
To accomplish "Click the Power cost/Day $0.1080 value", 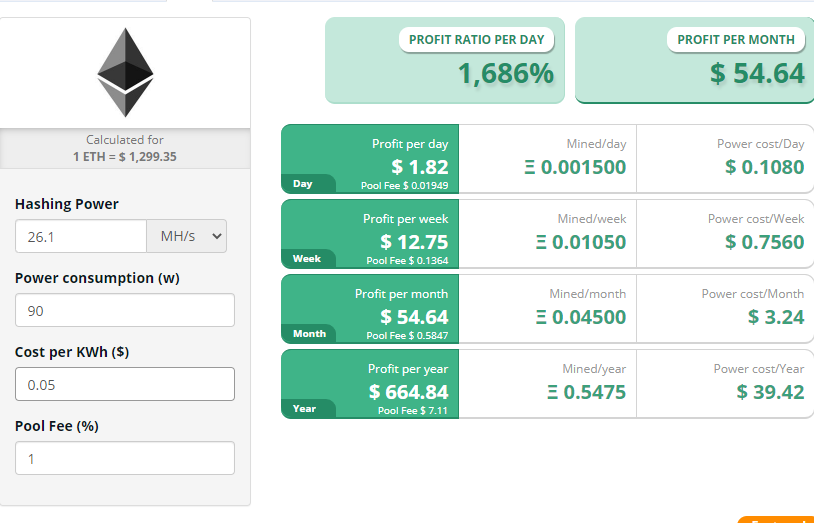I will [x=764, y=167].
